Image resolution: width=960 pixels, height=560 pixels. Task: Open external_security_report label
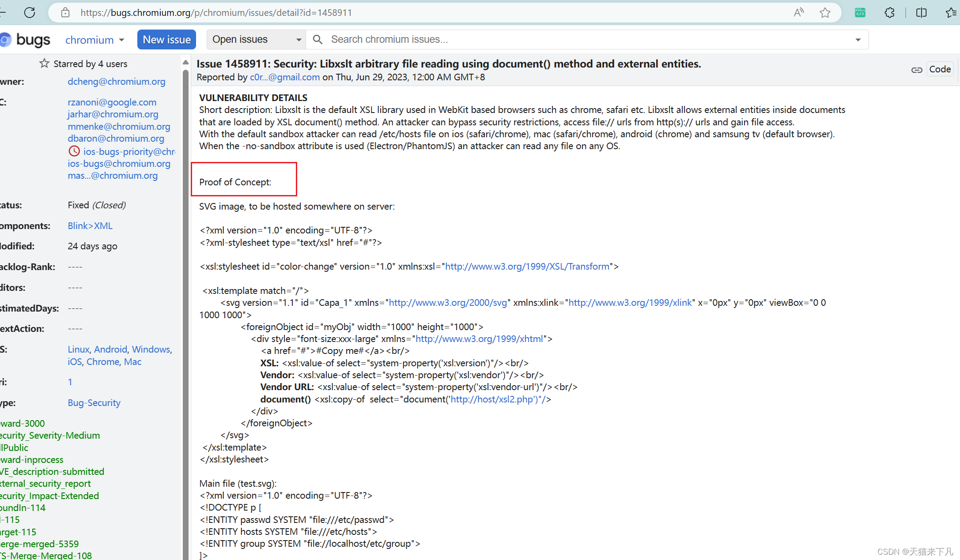(45, 483)
